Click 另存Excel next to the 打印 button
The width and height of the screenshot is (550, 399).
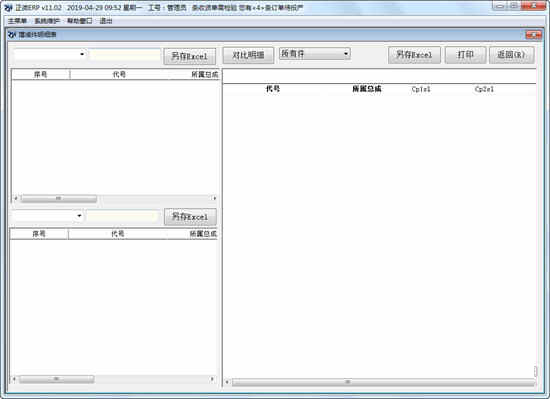pyautogui.click(x=414, y=55)
